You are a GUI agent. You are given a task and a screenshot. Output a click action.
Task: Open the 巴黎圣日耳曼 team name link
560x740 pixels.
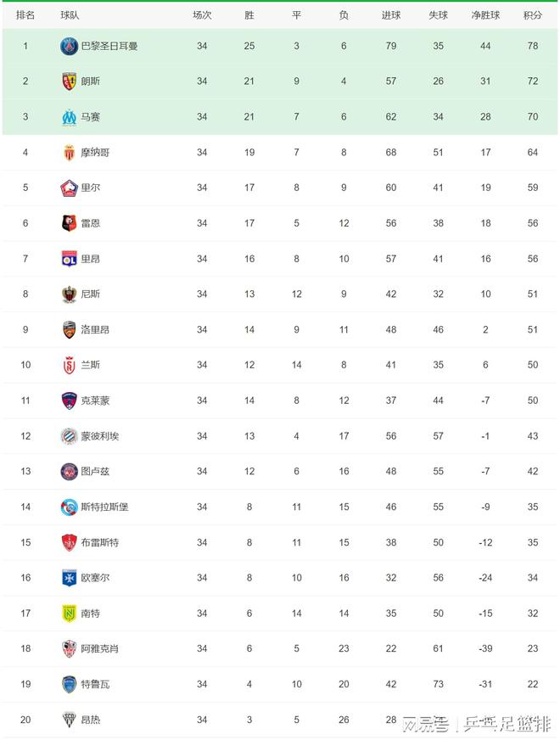point(109,46)
